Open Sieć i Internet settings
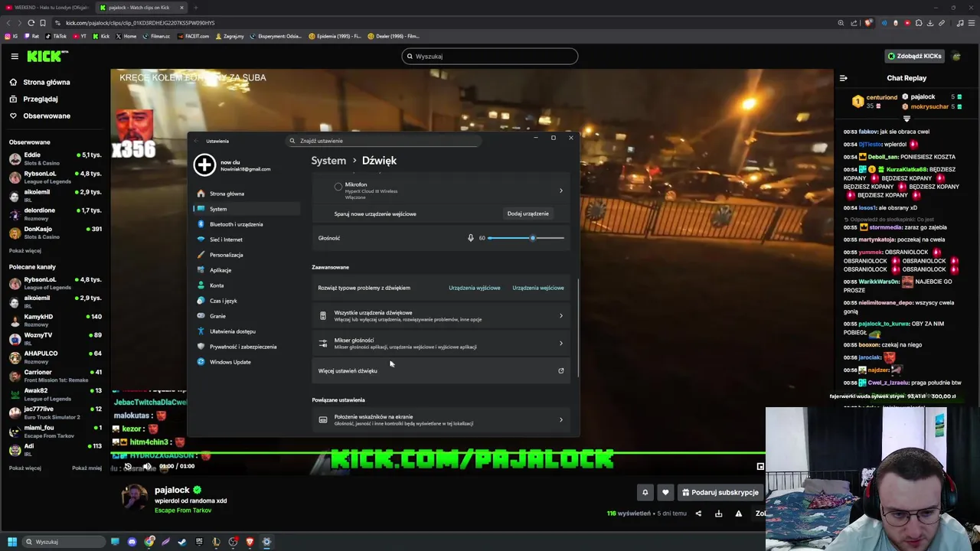 pos(246,240)
